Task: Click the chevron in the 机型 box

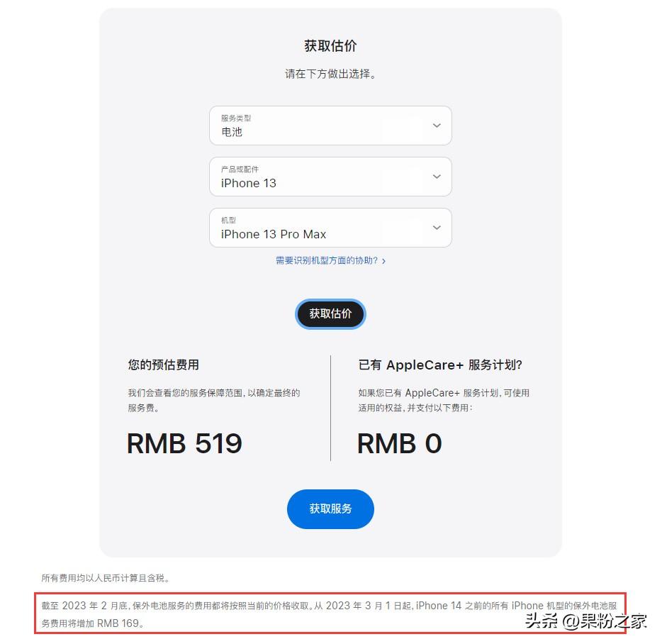Action: pos(437,228)
